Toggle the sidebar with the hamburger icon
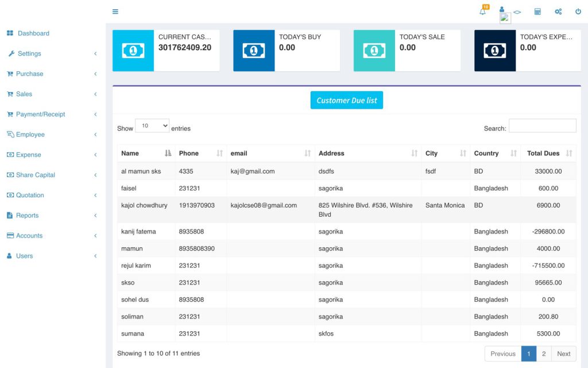Screen dimensions: 588x368 coord(115,11)
